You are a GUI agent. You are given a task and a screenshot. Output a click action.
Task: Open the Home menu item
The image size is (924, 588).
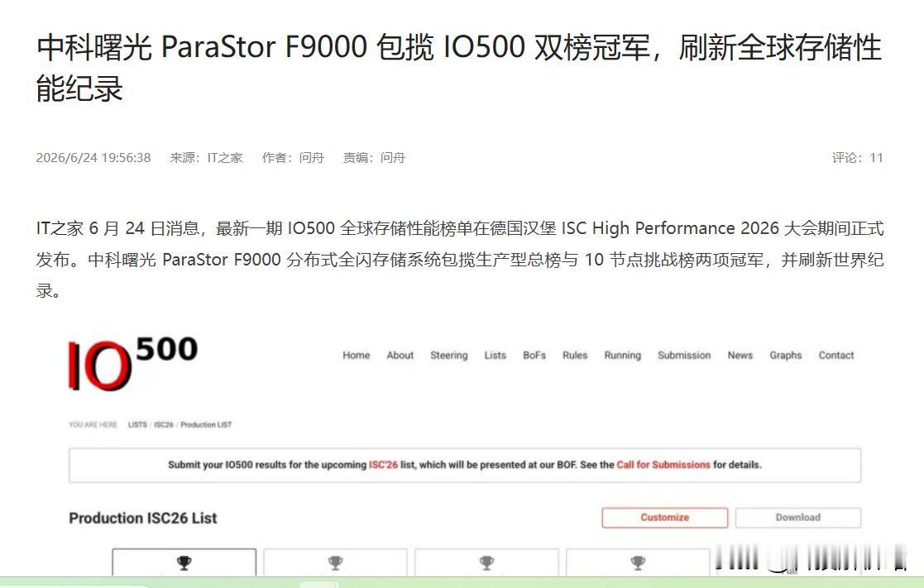pyautogui.click(x=356, y=356)
